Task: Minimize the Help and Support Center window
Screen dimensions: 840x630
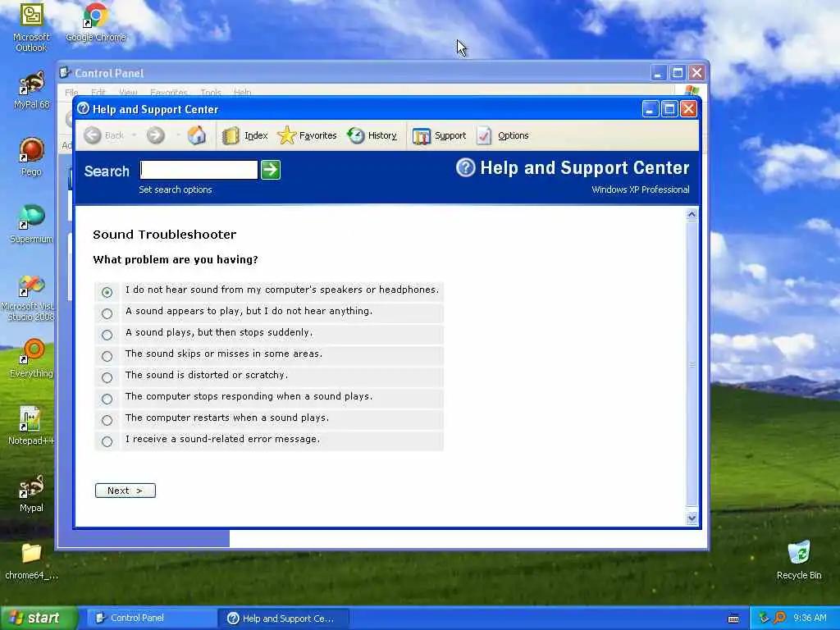Action: (x=650, y=109)
